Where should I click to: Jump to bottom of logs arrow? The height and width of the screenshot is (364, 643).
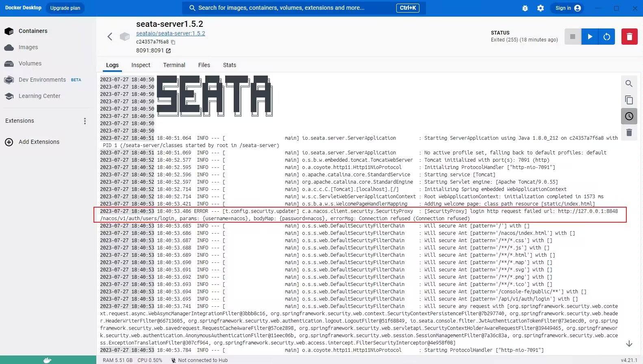629,344
